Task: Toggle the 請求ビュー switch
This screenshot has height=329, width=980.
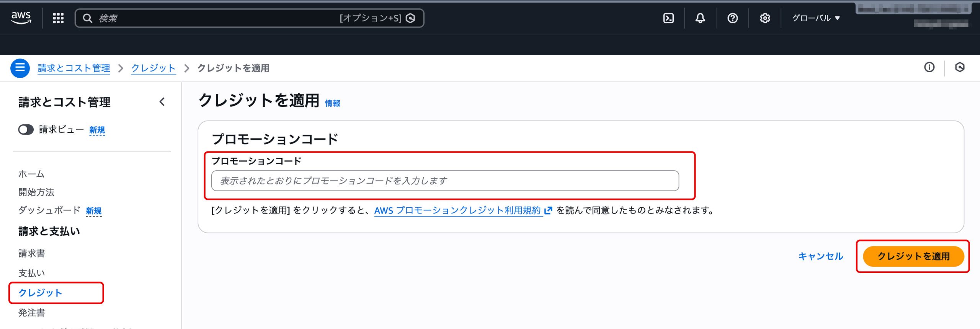Action: coord(26,130)
